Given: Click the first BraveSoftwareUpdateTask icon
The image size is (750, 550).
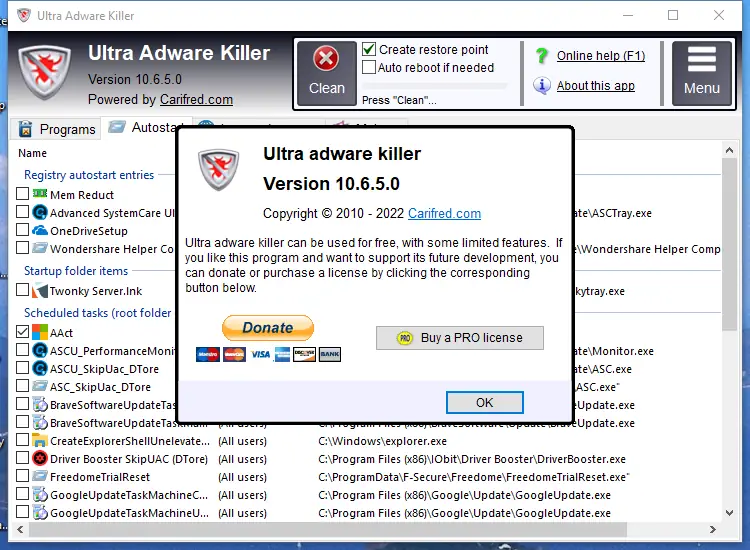Looking at the screenshot, I should (40, 405).
